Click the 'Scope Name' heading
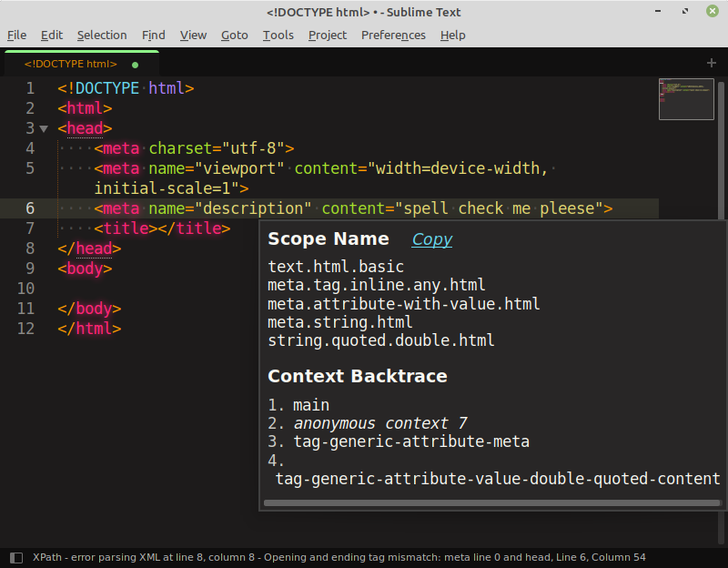The image size is (728, 568). click(329, 238)
